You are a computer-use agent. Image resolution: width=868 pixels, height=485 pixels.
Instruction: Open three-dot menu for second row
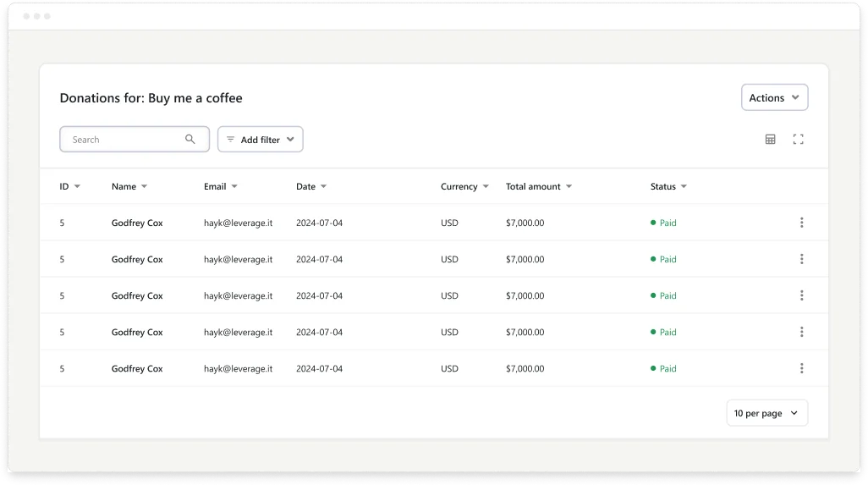click(801, 259)
